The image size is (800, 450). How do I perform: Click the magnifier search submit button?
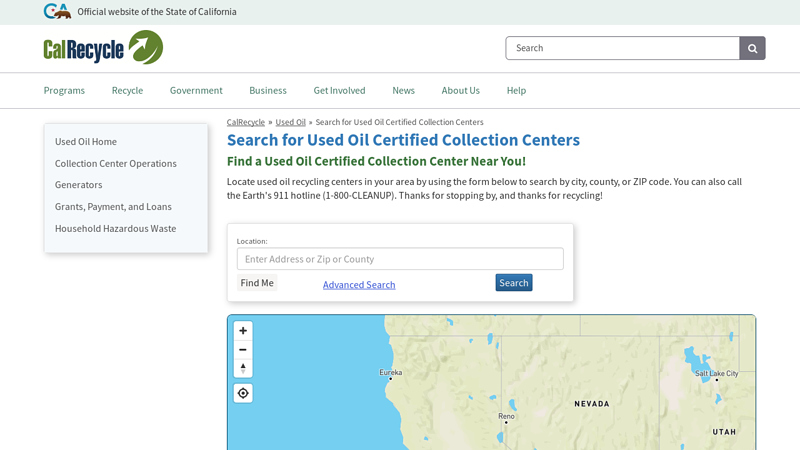(752, 48)
